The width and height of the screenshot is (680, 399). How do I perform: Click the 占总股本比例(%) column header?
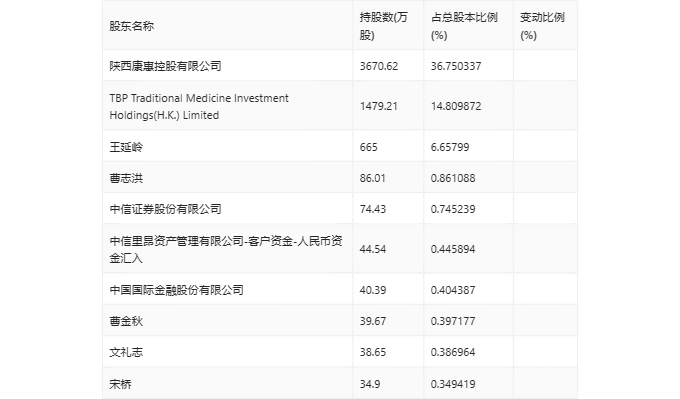464,26
